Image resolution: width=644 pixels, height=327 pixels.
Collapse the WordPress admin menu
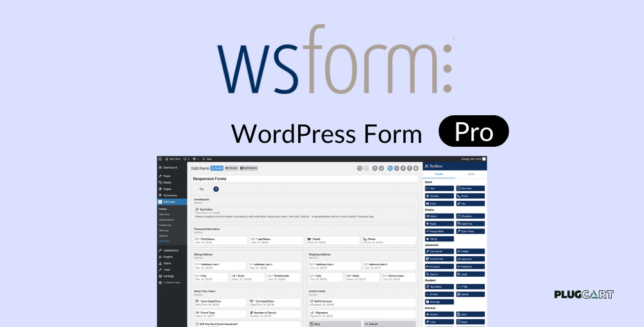pyautogui.click(x=171, y=283)
